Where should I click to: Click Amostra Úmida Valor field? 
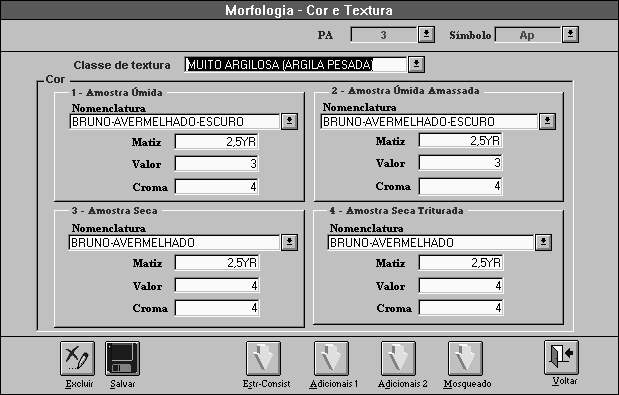click(x=216, y=164)
